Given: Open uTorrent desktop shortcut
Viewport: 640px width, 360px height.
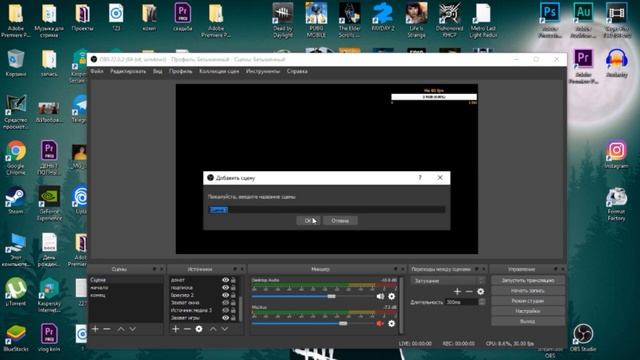Looking at the screenshot, I should 16,291.
